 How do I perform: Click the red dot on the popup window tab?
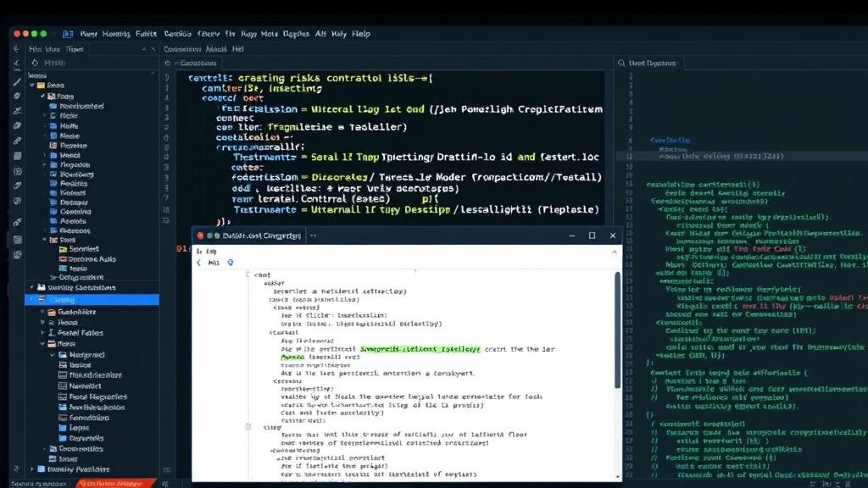tap(200, 236)
